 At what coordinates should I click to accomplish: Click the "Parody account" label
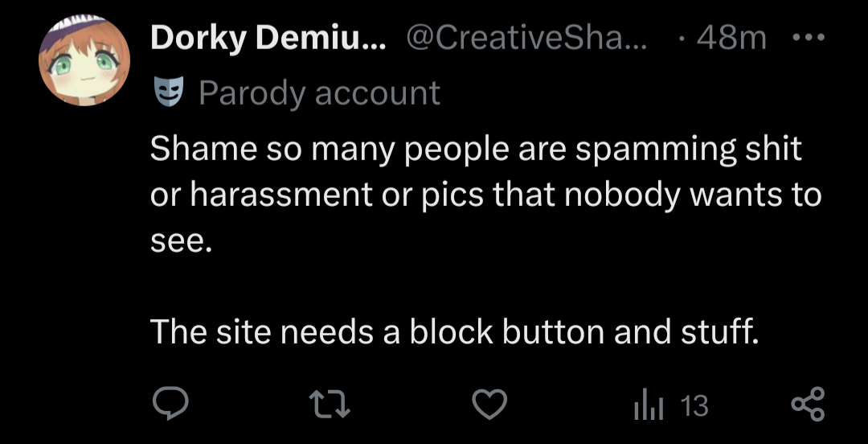pyautogui.click(x=319, y=94)
